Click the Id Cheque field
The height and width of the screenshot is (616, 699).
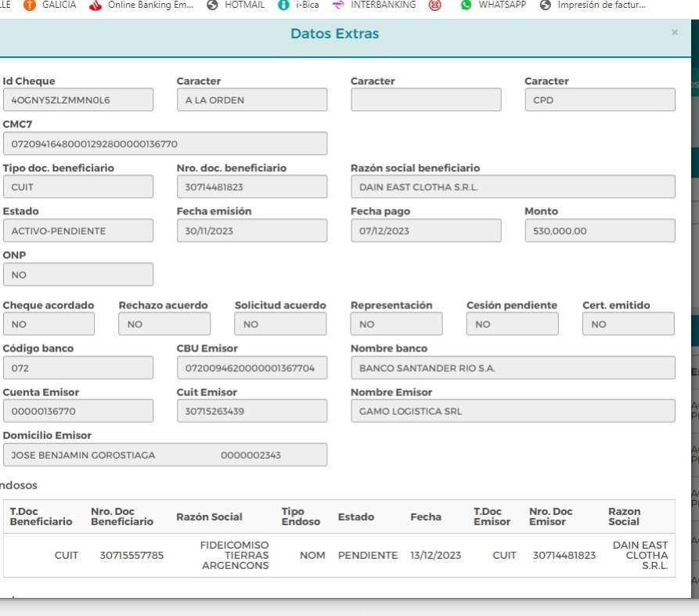(x=78, y=99)
